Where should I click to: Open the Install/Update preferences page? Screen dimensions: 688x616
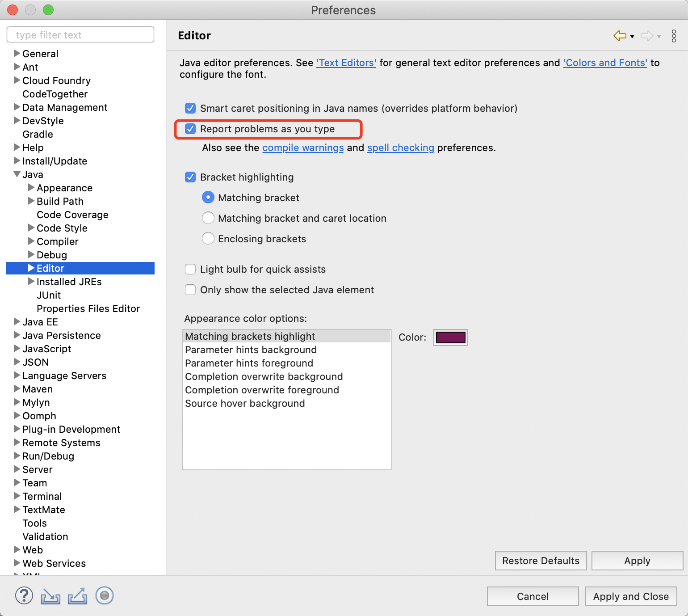pos(55,161)
